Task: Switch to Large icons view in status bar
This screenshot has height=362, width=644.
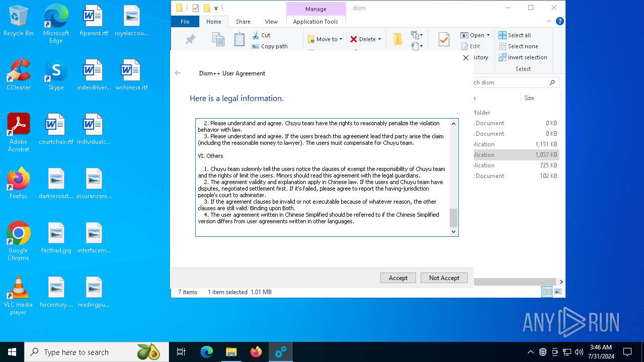Action: pos(557,292)
